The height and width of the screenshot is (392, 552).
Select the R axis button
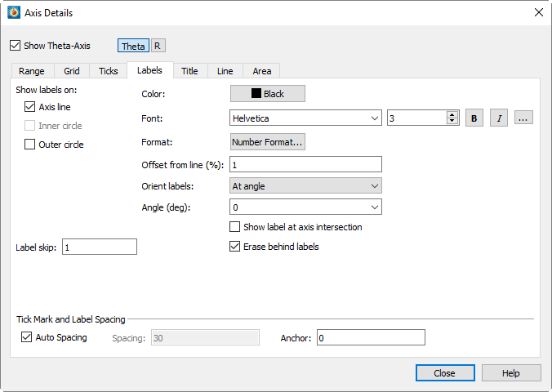point(158,46)
